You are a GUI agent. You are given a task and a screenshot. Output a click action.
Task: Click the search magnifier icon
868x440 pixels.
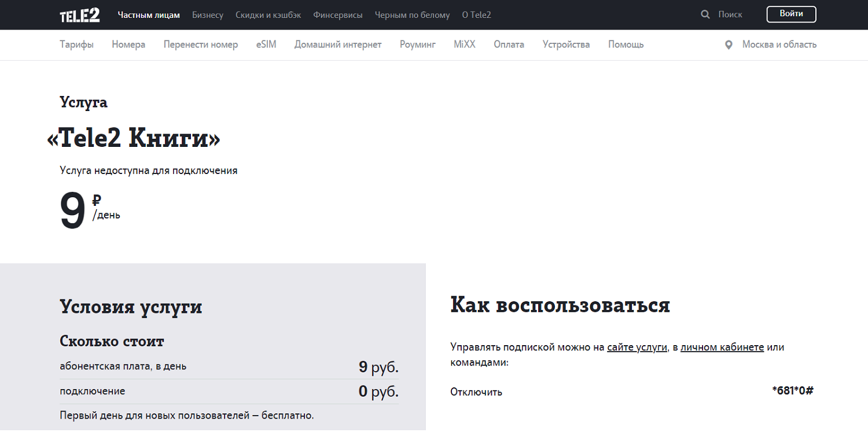tap(705, 14)
